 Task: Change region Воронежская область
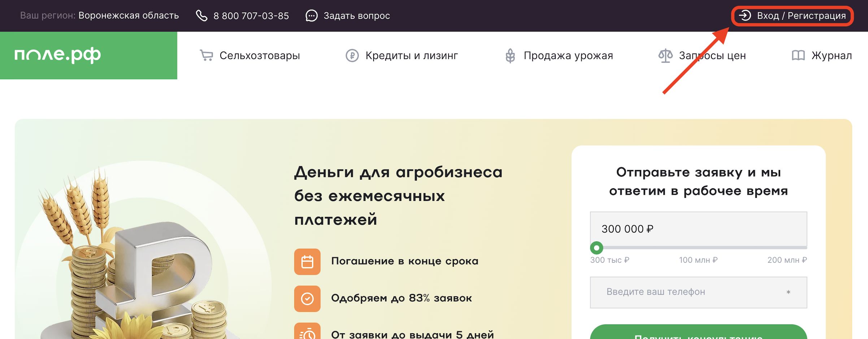129,16
